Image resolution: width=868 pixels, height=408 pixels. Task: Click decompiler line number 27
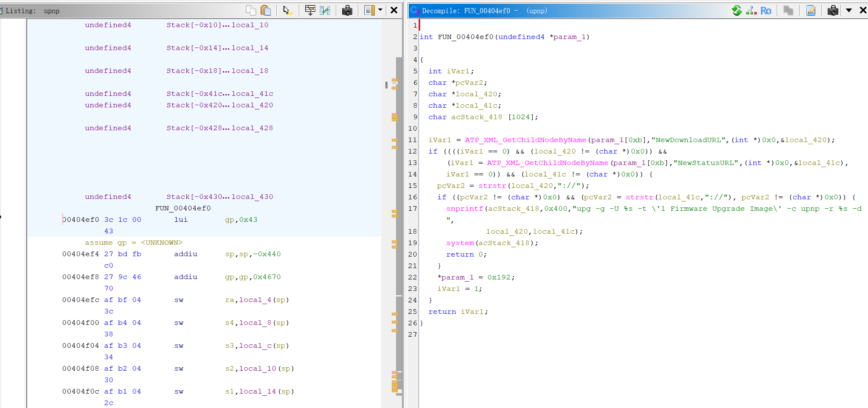point(413,334)
